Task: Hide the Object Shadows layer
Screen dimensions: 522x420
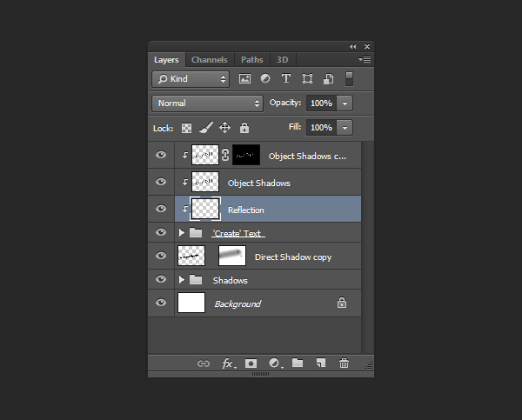Action: point(161,182)
